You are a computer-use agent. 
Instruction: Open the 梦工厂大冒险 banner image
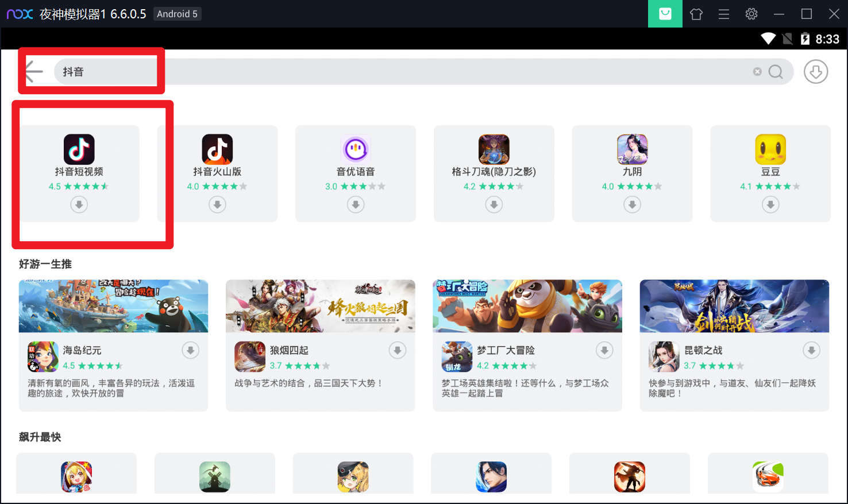tap(527, 306)
